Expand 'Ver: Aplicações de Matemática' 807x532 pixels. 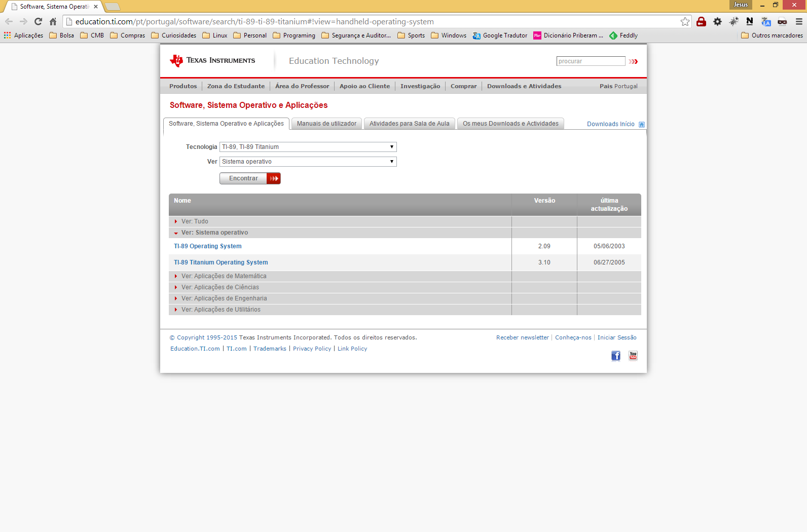coord(340,276)
